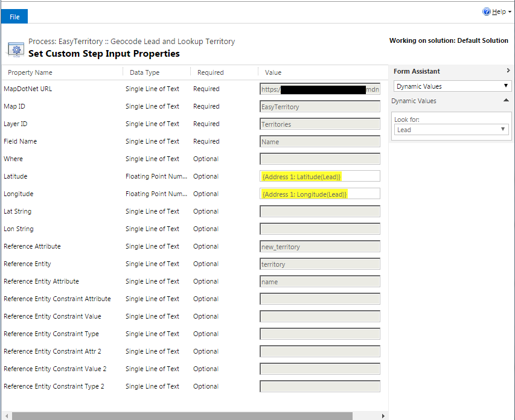Select the Map ID 'EasyTerritory' field
515x420 pixels.
tap(320, 106)
